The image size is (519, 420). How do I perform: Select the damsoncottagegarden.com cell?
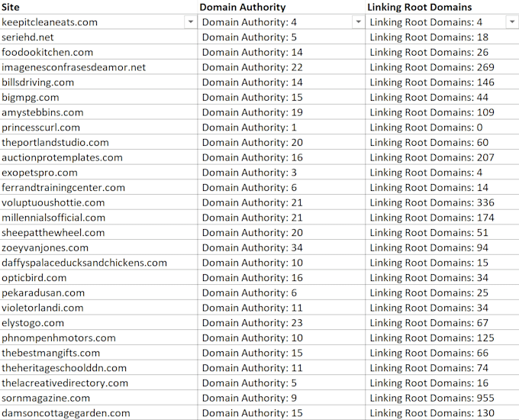click(x=98, y=412)
